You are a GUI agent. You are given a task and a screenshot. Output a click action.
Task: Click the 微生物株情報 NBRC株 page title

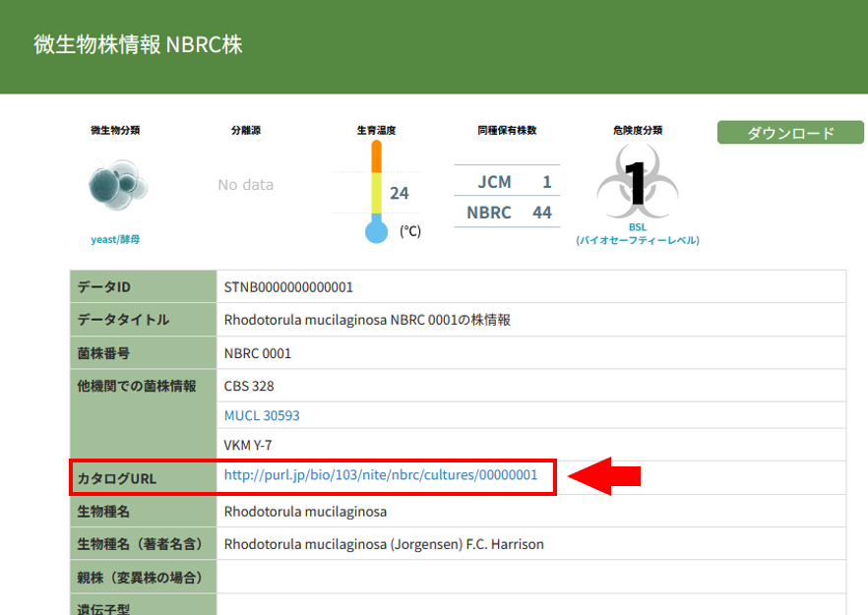tap(138, 45)
